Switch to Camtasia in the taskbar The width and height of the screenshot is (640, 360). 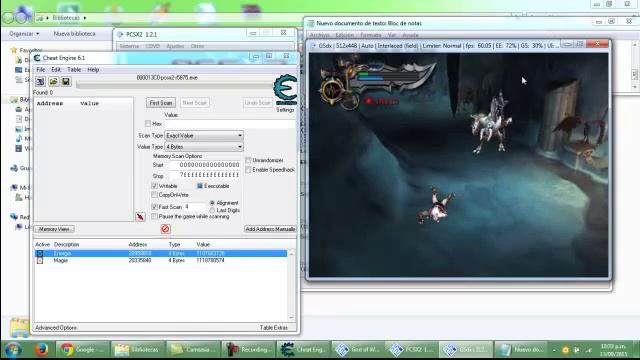click(193, 350)
